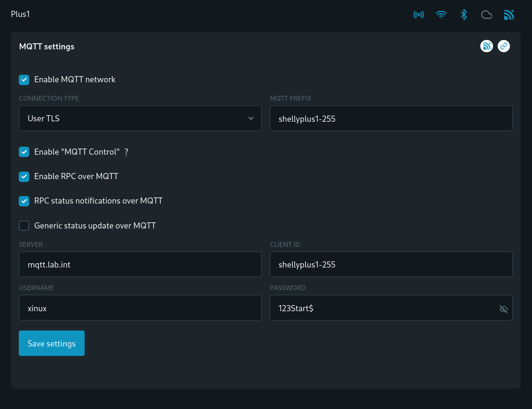Click the Bluetooth status icon
Viewport: 532px width, 409px height.
pyautogui.click(x=463, y=15)
